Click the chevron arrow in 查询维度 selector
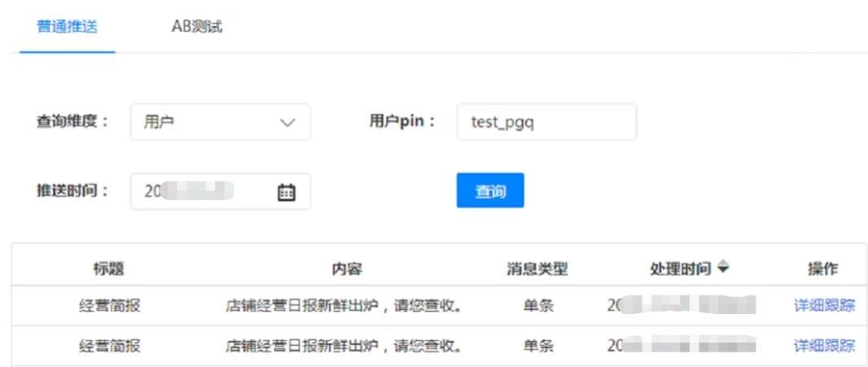 tap(288, 122)
